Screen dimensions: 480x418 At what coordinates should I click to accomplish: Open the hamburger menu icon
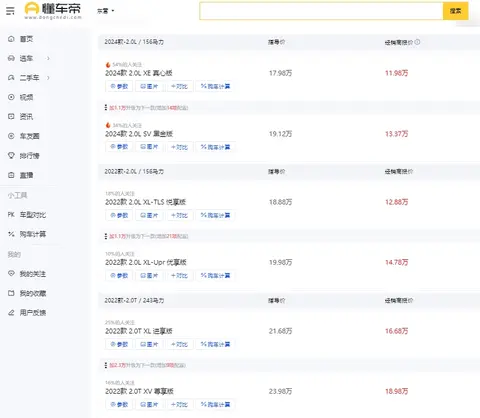(x=10, y=11)
